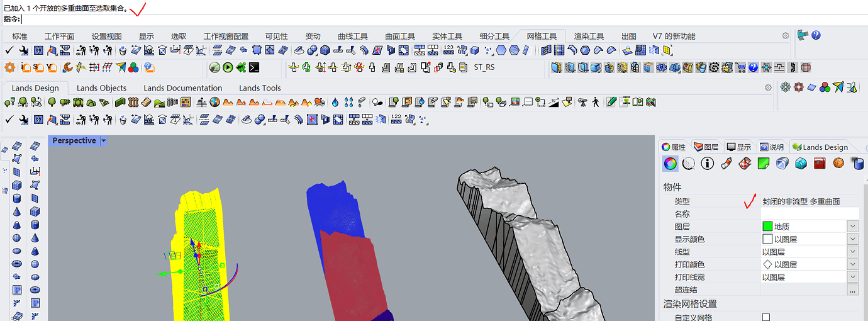Open the V7 的新功能 tab
The height and width of the screenshot is (321, 868).
(x=674, y=36)
